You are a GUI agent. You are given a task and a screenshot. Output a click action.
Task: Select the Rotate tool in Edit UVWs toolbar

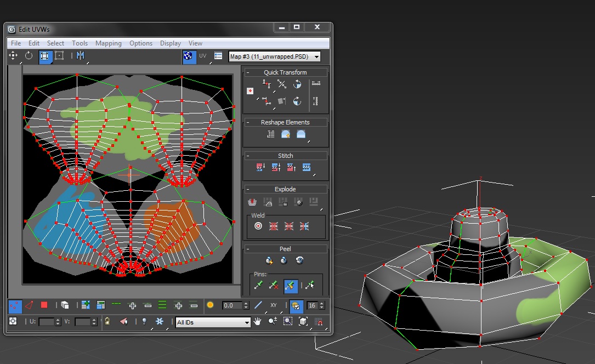pos(29,56)
